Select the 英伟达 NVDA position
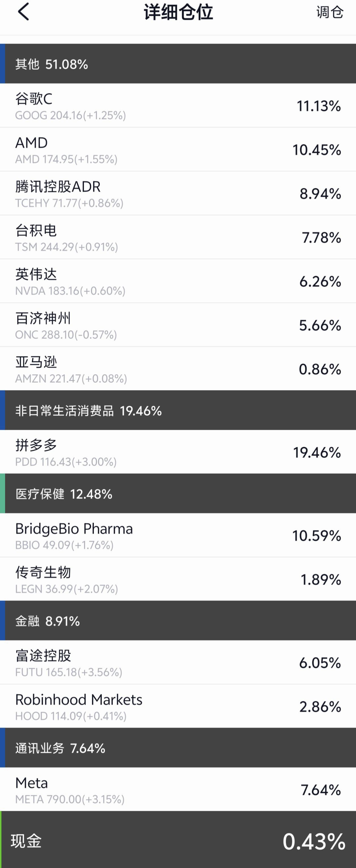The width and height of the screenshot is (356, 868). click(x=178, y=281)
